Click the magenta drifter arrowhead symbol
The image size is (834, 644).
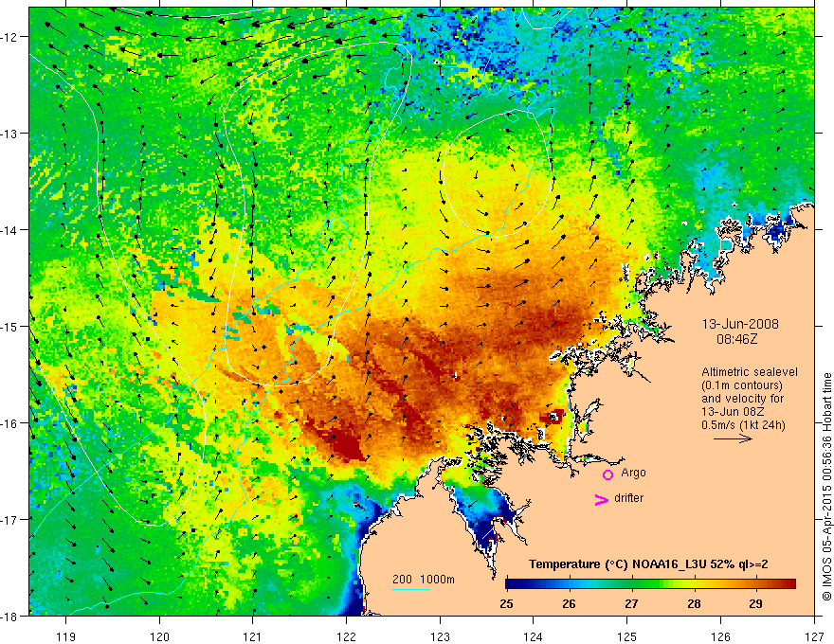(x=602, y=499)
